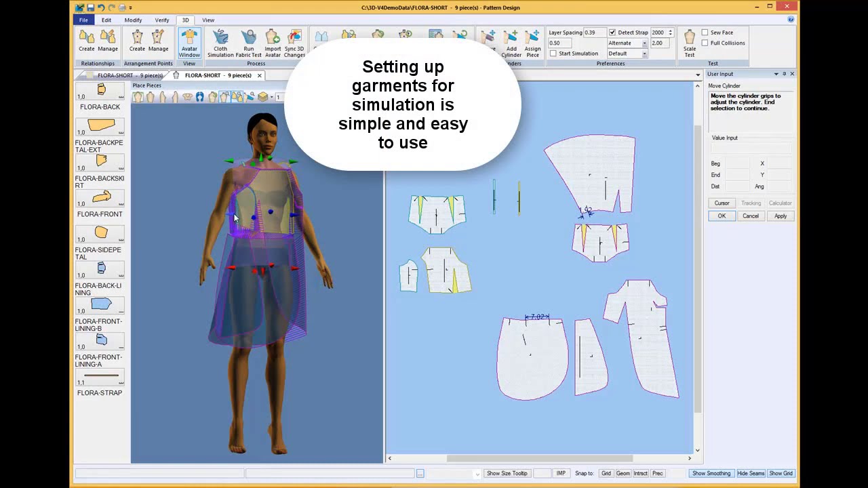868x488 pixels.
Task: Click Apply in the User Input panel
Action: (x=781, y=216)
